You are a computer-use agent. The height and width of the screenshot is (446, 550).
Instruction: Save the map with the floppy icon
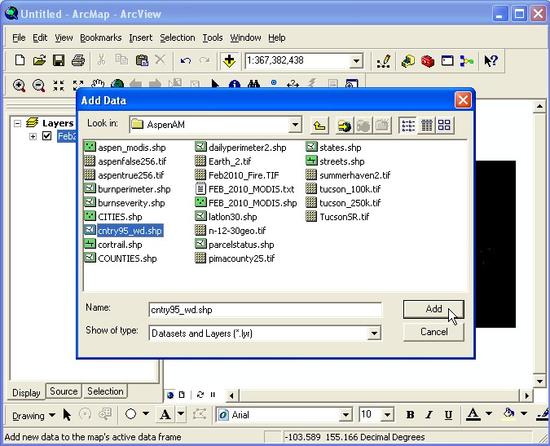(58, 60)
